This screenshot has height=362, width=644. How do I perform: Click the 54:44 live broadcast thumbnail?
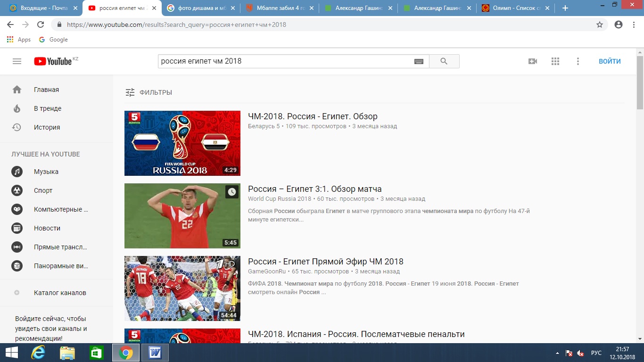pyautogui.click(x=182, y=288)
